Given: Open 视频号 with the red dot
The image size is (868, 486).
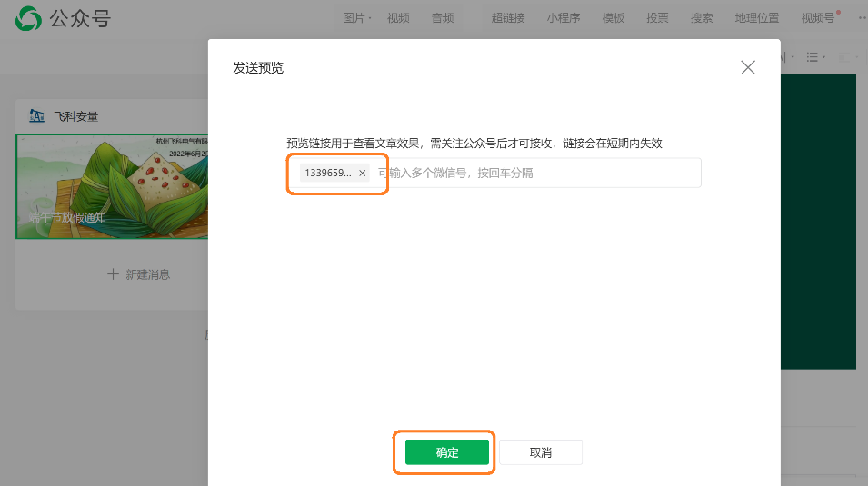Looking at the screenshot, I should pos(818,17).
